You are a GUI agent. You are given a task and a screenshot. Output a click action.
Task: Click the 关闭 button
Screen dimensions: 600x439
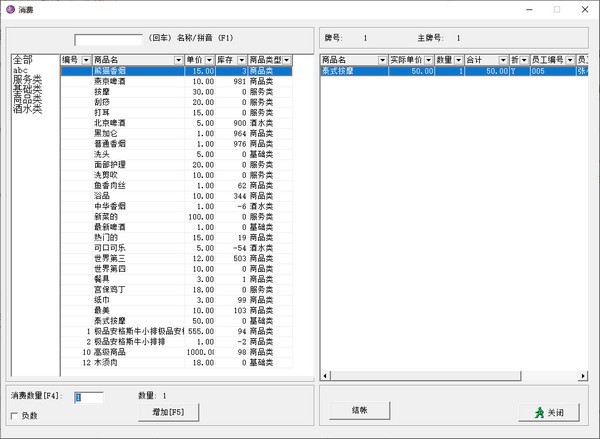[x=549, y=413]
